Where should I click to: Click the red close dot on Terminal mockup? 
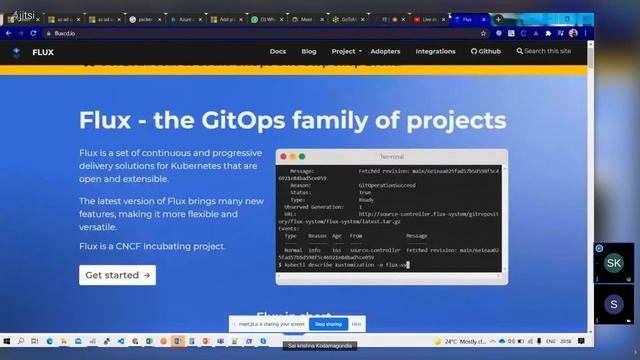(283, 156)
